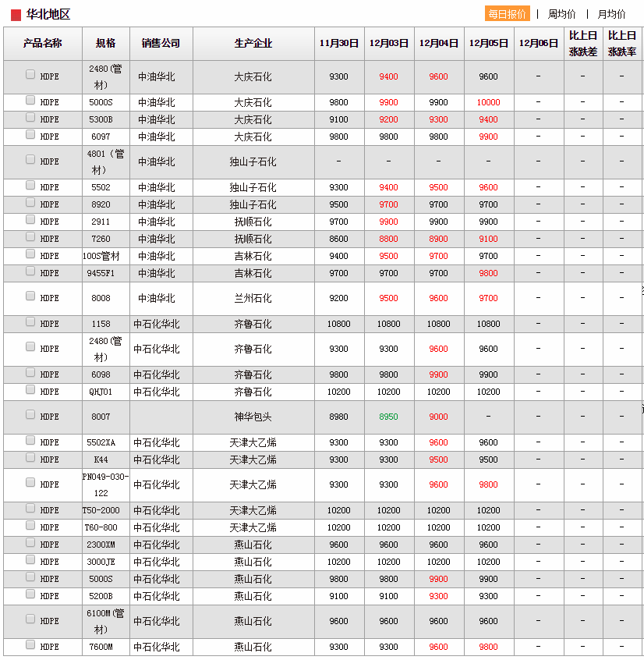Tick checkbox for HDPE 5200B row
Screen dimensions: 644x660
point(30,594)
